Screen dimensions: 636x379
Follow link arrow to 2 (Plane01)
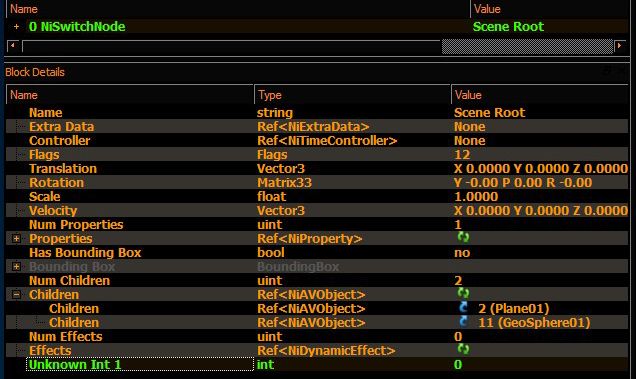coord(463,307)
